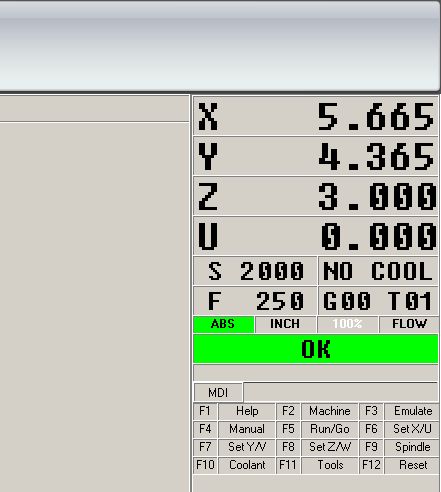The width and height of the screenshot is (441, 492).
Task: Toggle the green ABS mode indicator
Action: point(223,324)
